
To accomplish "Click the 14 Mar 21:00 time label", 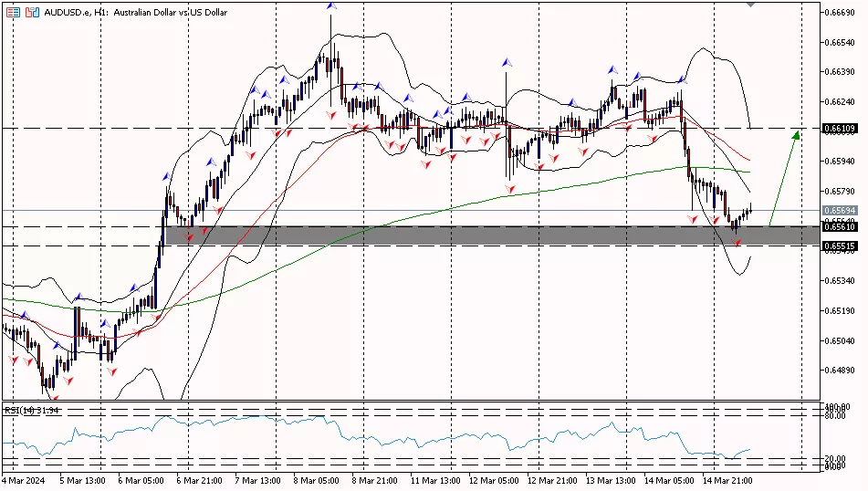I will pyautogui.click(x=728, y=480).
